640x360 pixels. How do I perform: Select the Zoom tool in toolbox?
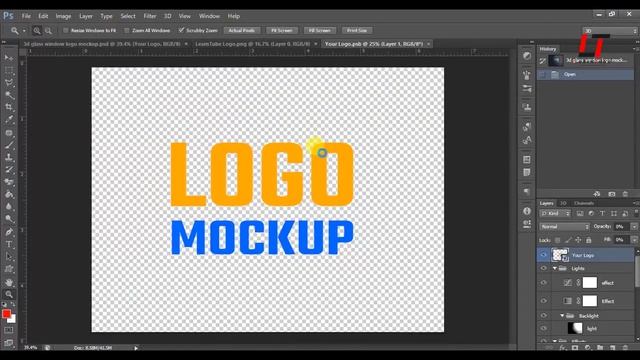coord(9,294)
